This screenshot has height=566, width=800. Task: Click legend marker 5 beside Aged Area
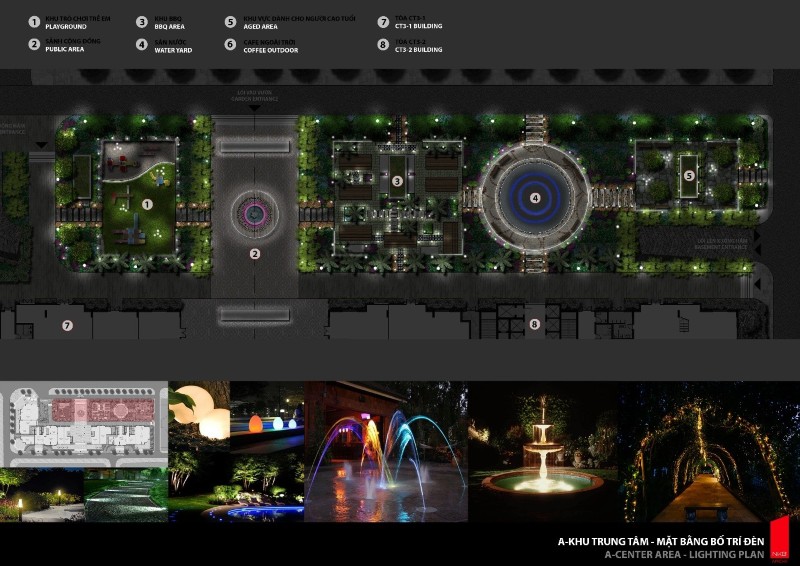230,21
